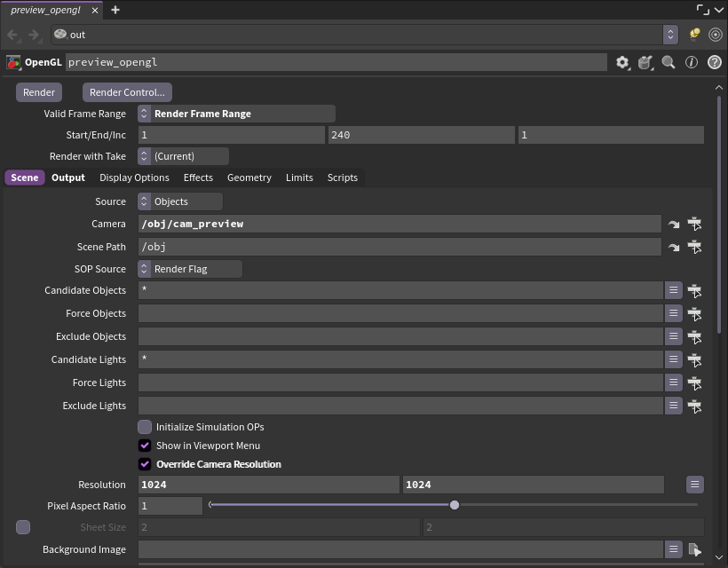
Task: Show node info with the i icon
Action: (692, 62)
